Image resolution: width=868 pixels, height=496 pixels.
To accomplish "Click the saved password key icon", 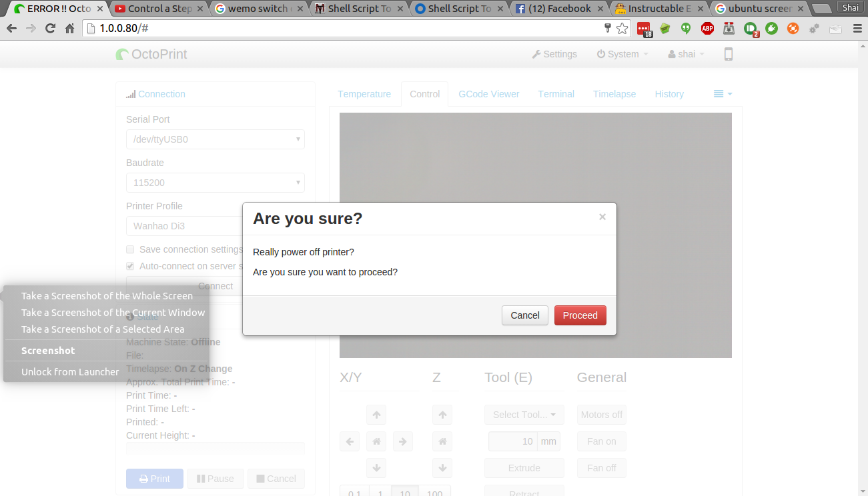I will [x=607, y=28].
